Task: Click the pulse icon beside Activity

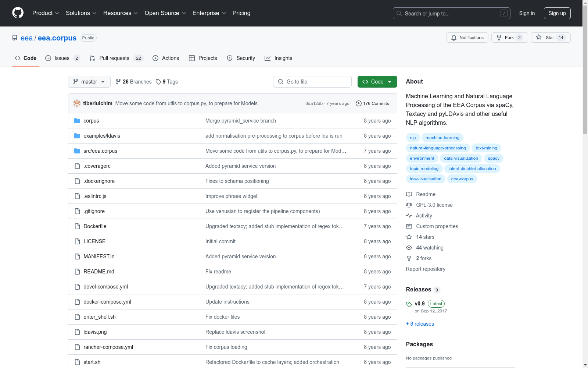Action: click(409, 216)
